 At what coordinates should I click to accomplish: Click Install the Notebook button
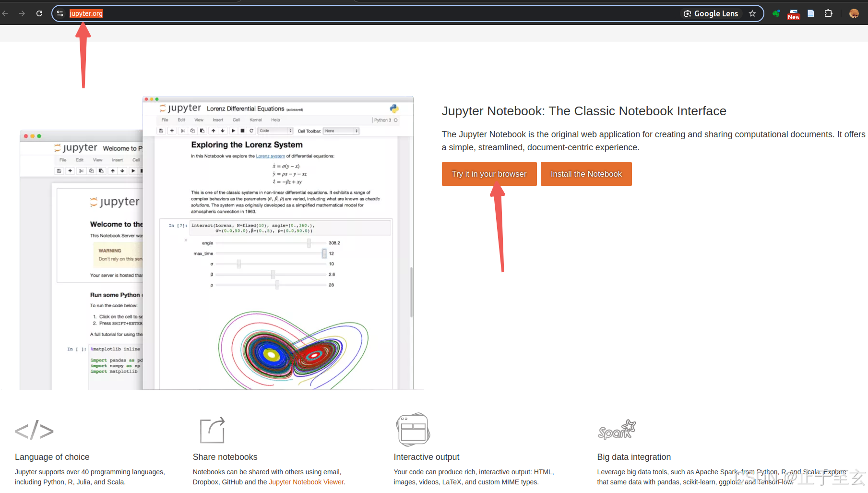point(586,174)
